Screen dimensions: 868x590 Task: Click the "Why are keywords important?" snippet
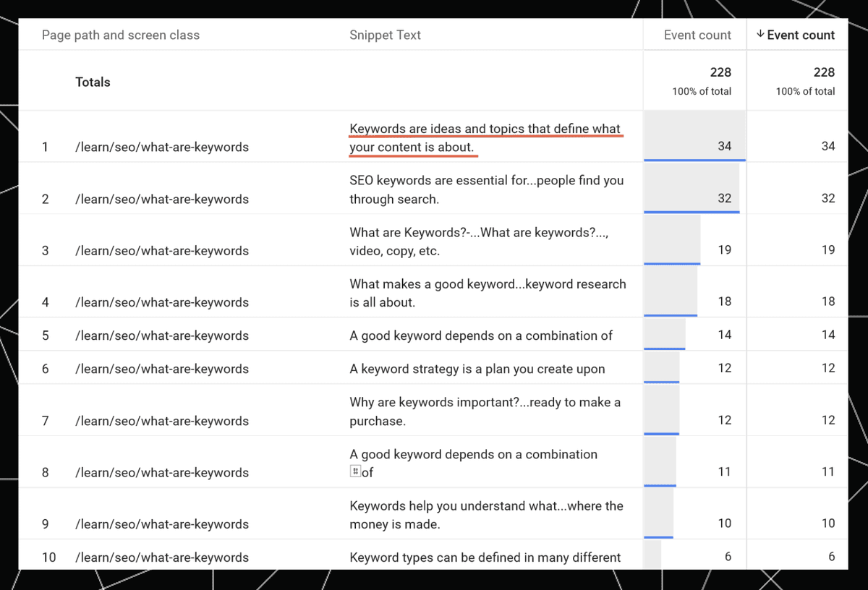(x=484, y=411)
